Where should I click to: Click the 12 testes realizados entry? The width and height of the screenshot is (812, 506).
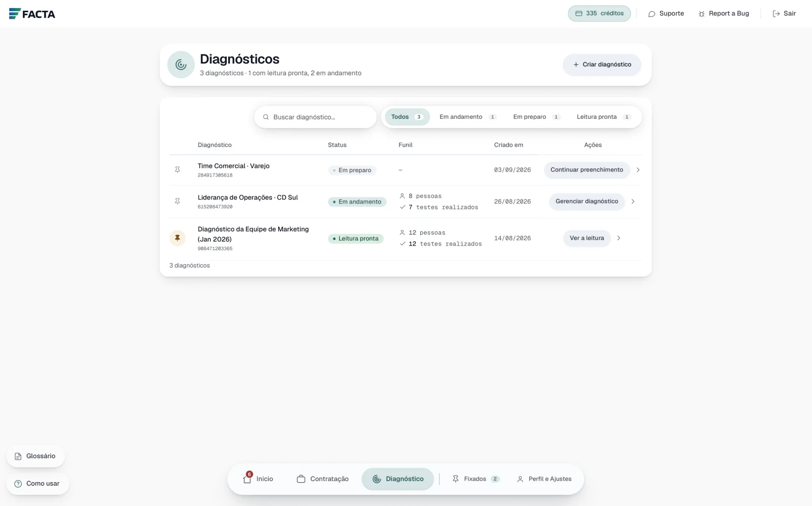[x=441, y=244]
